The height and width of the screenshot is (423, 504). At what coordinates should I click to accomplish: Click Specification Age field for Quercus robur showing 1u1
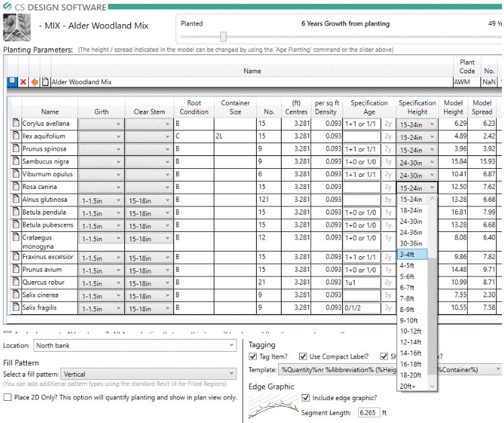(362, 282)
